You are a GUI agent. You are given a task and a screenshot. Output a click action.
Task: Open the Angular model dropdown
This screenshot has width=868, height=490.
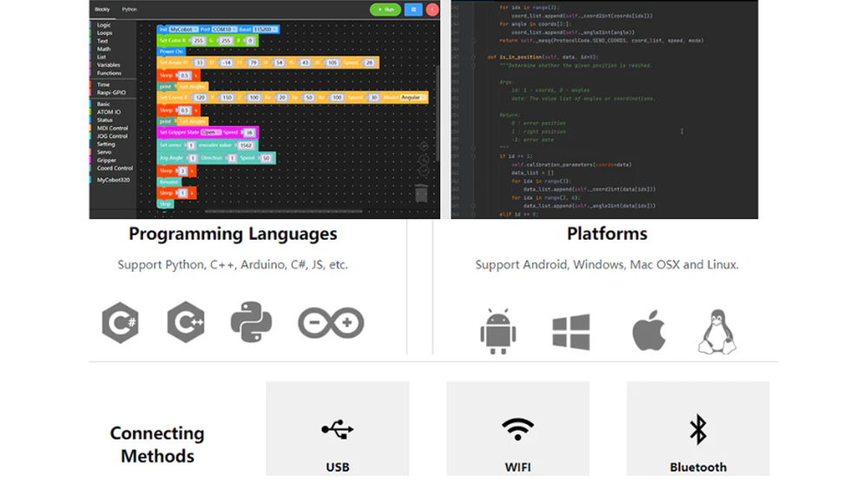tap(412, 97)
